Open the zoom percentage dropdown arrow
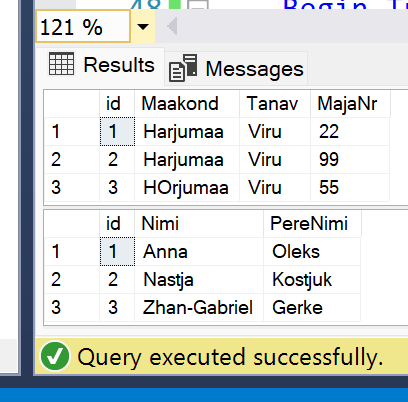 point(143,27)
